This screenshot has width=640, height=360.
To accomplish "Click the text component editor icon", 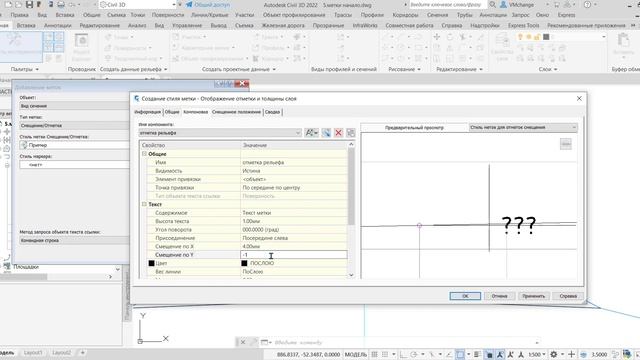I will pos(311,133).
